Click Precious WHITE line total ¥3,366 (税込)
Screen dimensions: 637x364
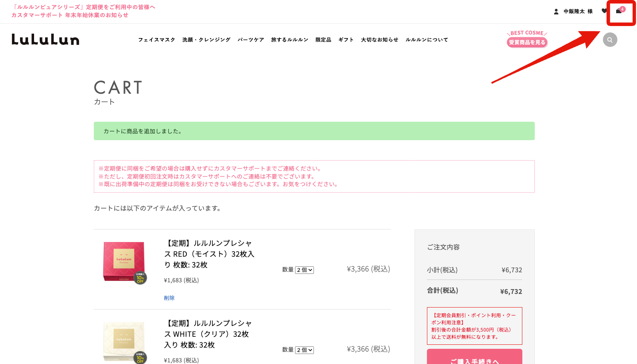pyautogui.click(x=368, y=349)
